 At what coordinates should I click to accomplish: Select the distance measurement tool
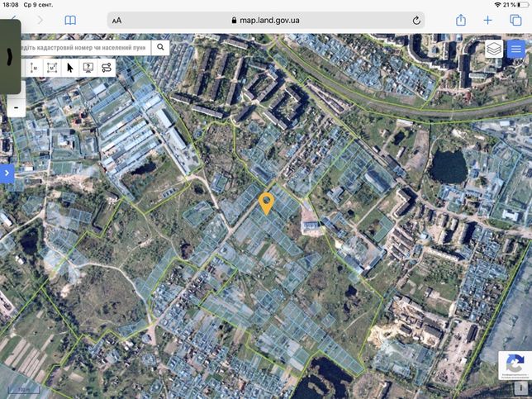point(34,68)
